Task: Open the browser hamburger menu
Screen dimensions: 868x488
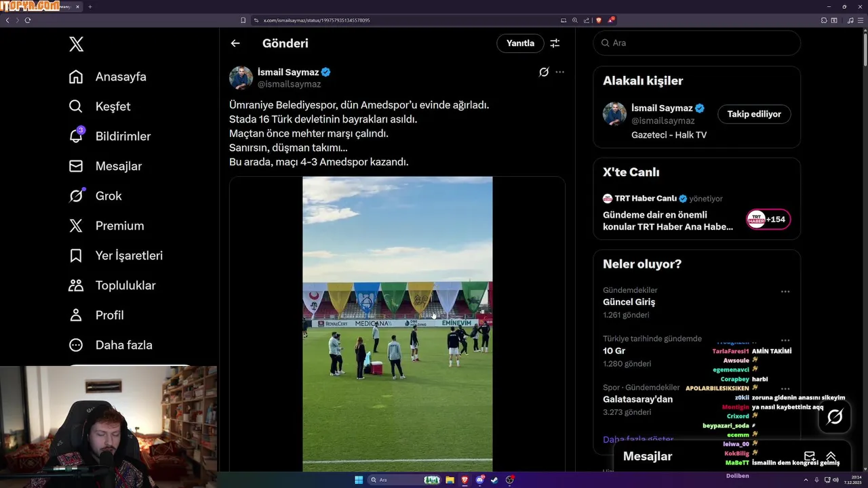Action: [860, 20]
